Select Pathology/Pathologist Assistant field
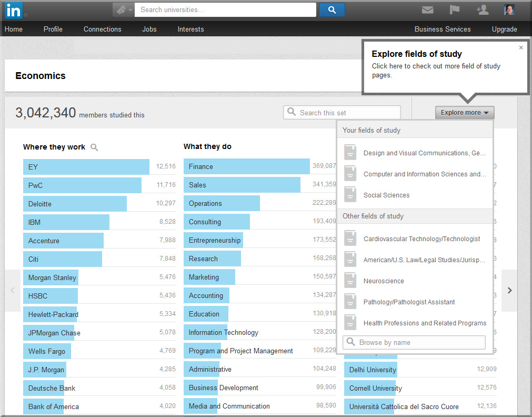The width and height of the screenshot is (532, 417). click(409, 302)
